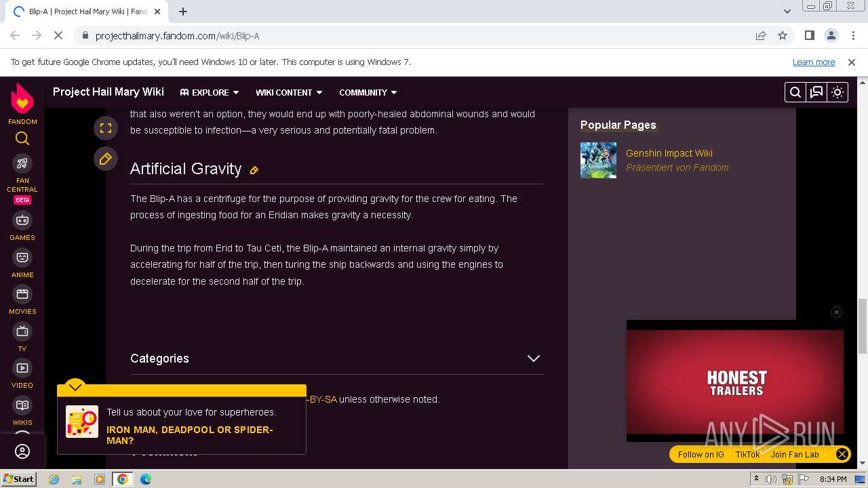
Task: Stop loading the page
Action: click(x=58, y=35)
